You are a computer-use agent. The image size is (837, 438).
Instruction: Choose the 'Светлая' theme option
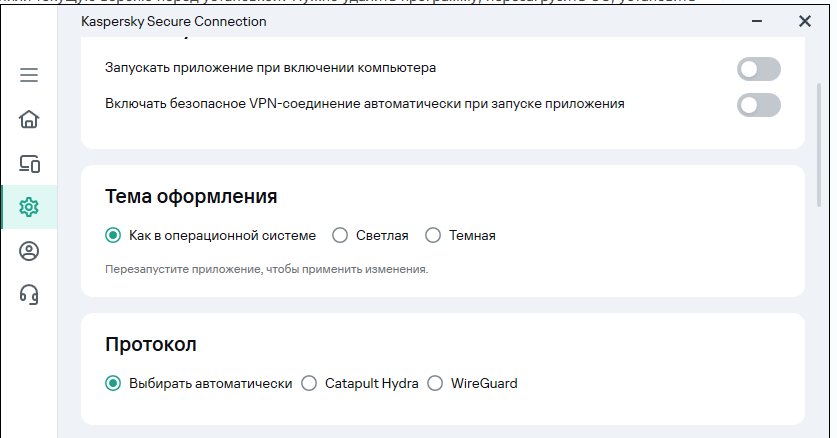click(x=340, y=236)
